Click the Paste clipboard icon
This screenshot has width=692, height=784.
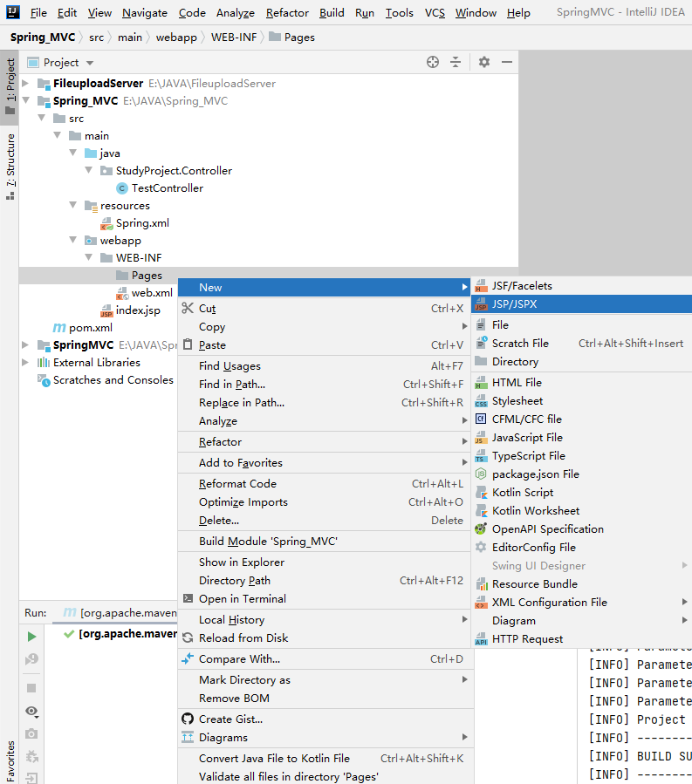(x=188, y=344)
